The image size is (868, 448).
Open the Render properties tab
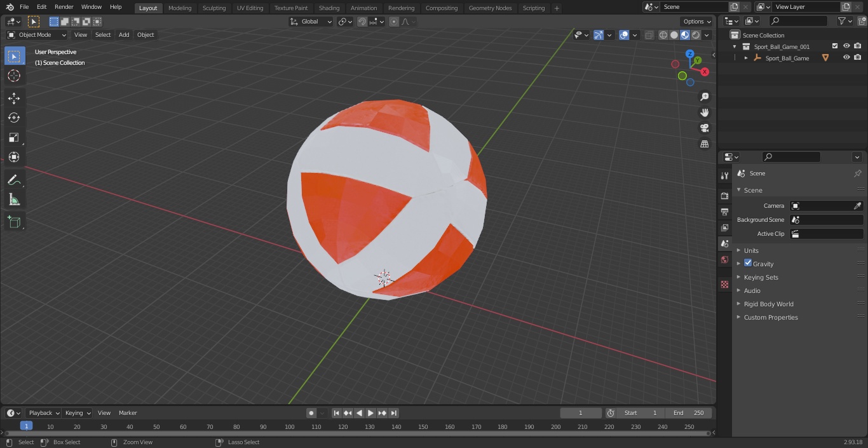tap(724, 196)
